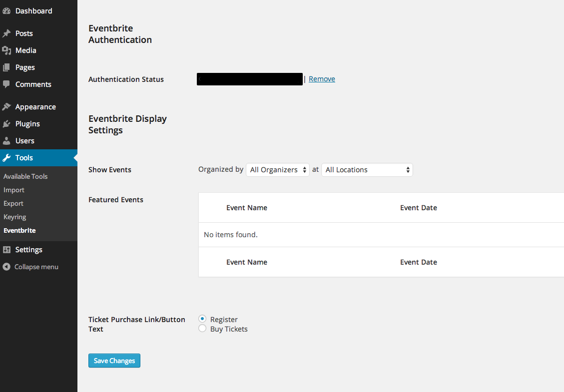Open the Media menu label
This screenshot has width=564, height=392.
pos(26,50)
